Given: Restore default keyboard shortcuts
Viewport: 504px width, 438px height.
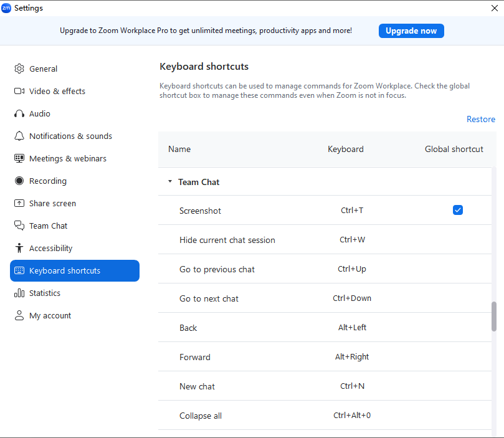Looking at the screenshot, I should tap(480, 119).
